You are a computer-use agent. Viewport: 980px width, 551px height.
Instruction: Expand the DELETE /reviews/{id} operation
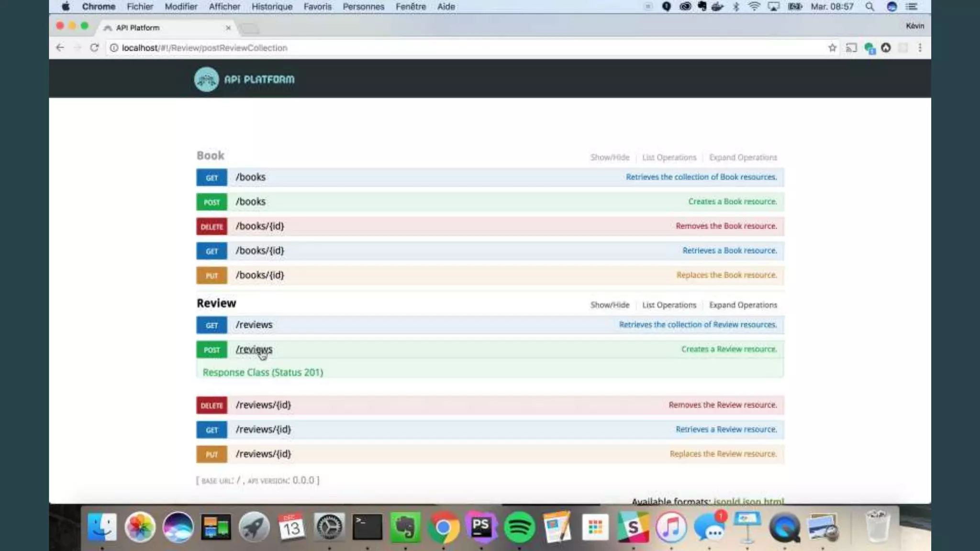click(x=263, y=405)
